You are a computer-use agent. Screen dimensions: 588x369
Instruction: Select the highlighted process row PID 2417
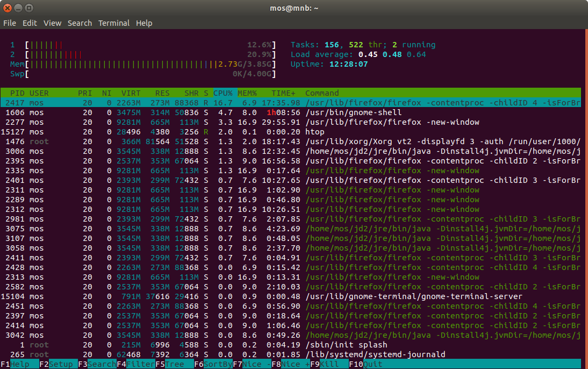point(291,103)
